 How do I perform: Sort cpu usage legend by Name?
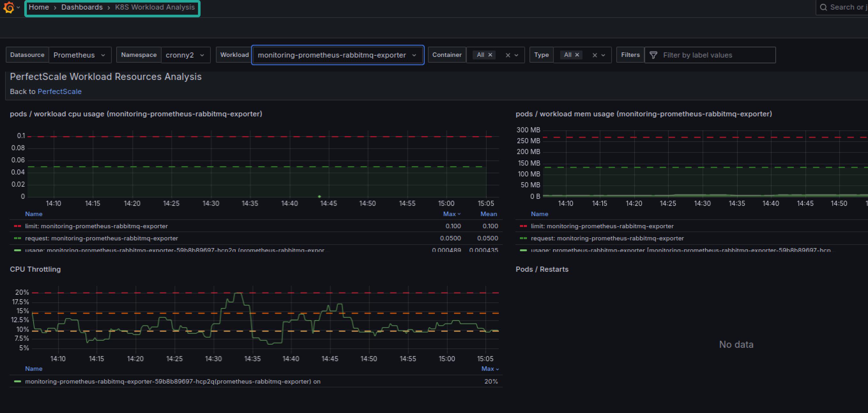(34, 214)
